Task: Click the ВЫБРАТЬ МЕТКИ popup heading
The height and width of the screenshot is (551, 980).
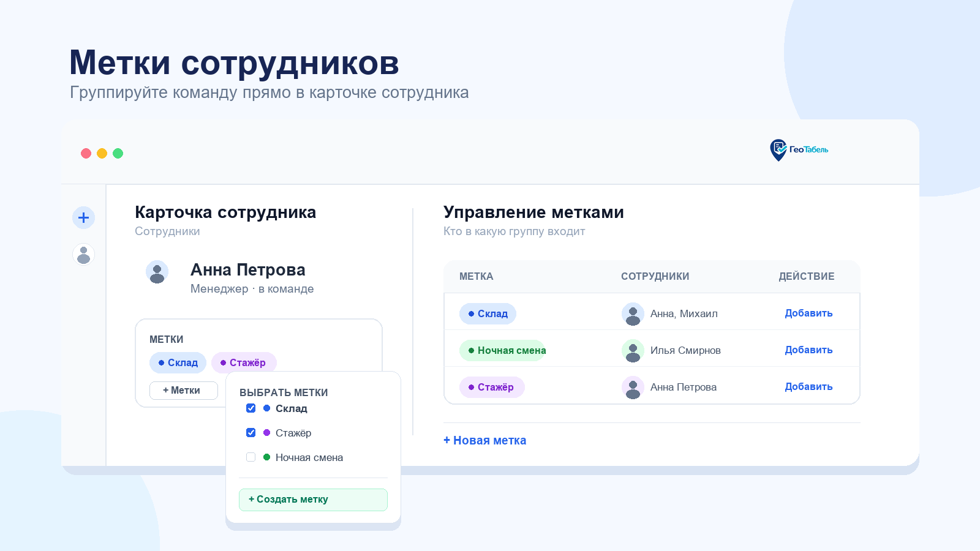Action: [284, 393]
